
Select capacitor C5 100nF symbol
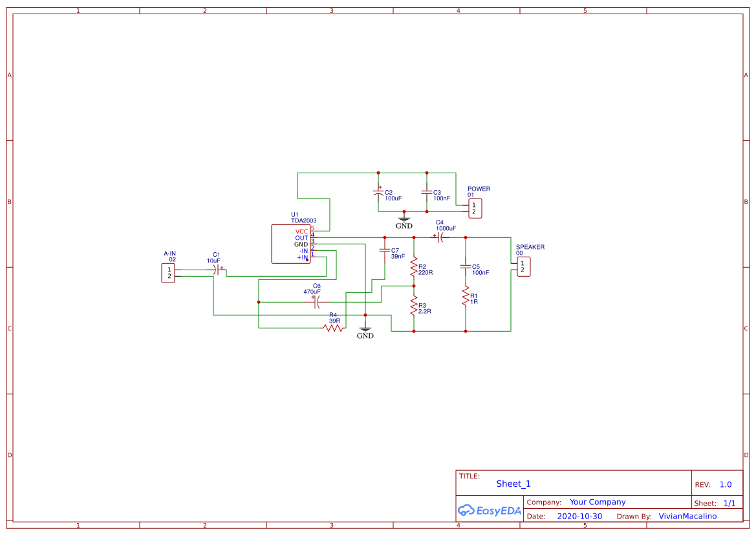[466, 266]
